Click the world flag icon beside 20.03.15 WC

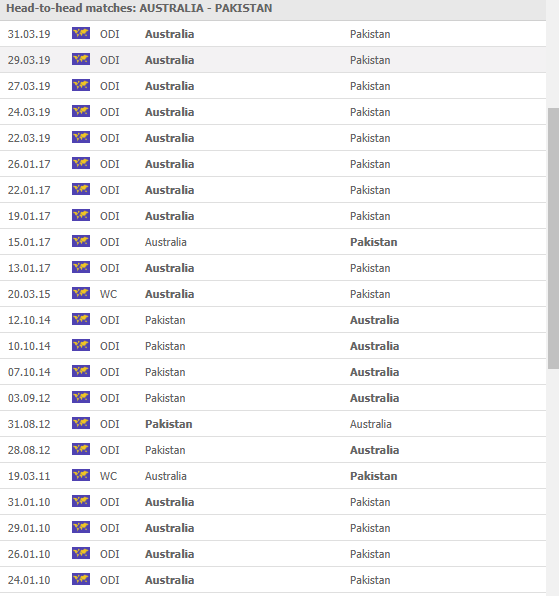click(81, 293)
